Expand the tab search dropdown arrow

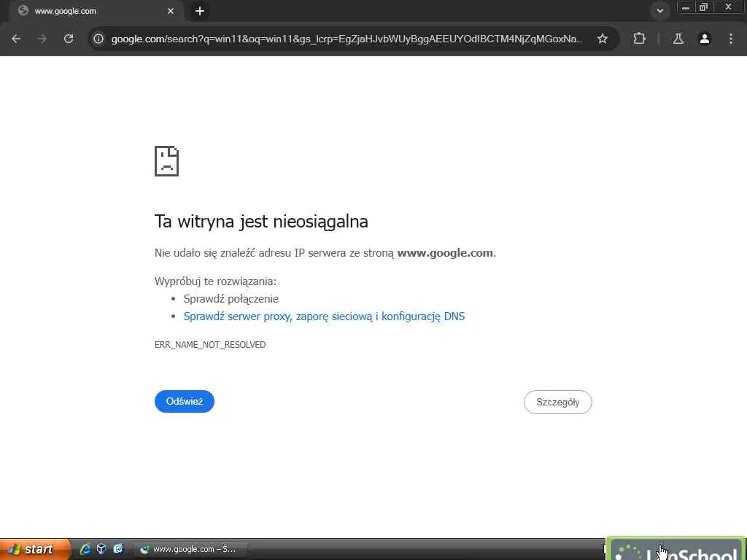(659, 11)
